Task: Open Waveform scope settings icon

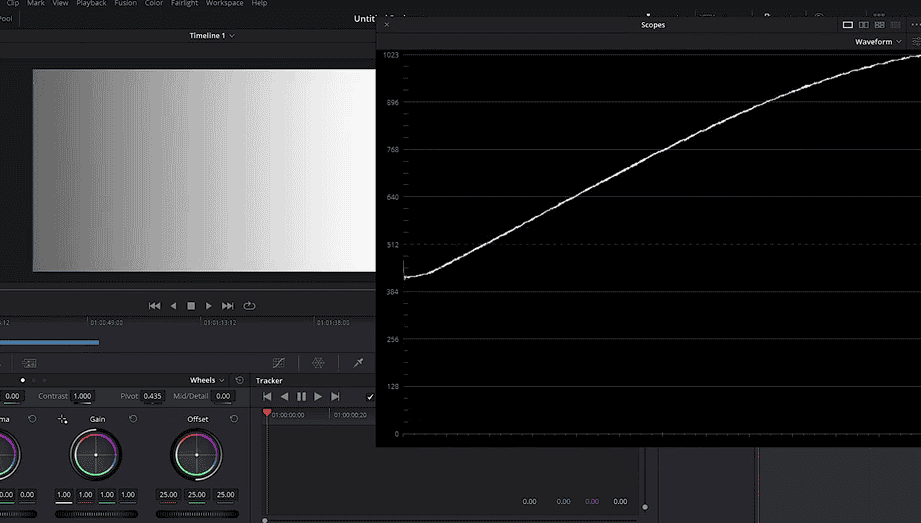Action: click(916, 42)
